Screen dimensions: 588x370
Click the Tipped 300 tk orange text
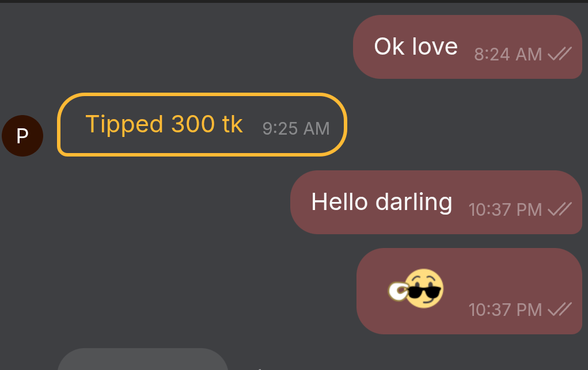click(164, 124)
